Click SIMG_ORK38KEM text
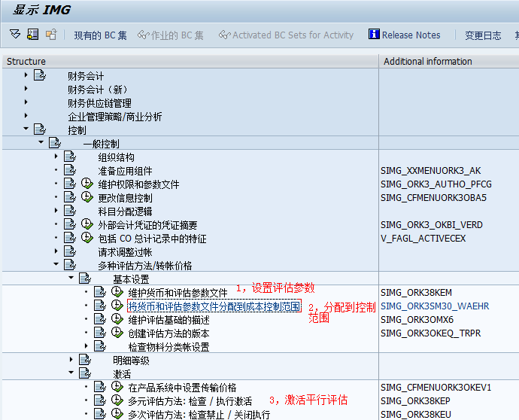Screen dimensions: 519x420 [416, 293]
